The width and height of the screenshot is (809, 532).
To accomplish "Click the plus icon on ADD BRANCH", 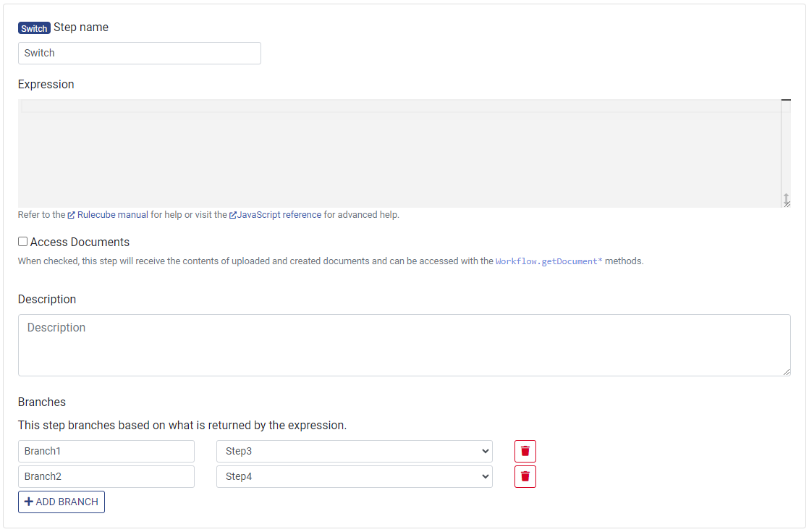I will point(29,502).
